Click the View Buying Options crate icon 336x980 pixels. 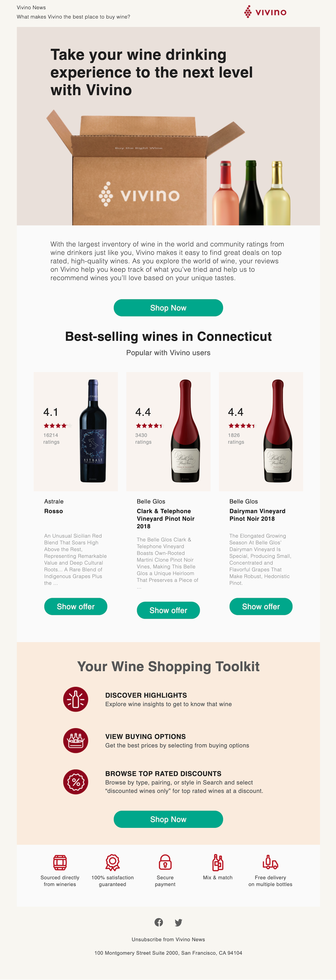coord(76,740)
